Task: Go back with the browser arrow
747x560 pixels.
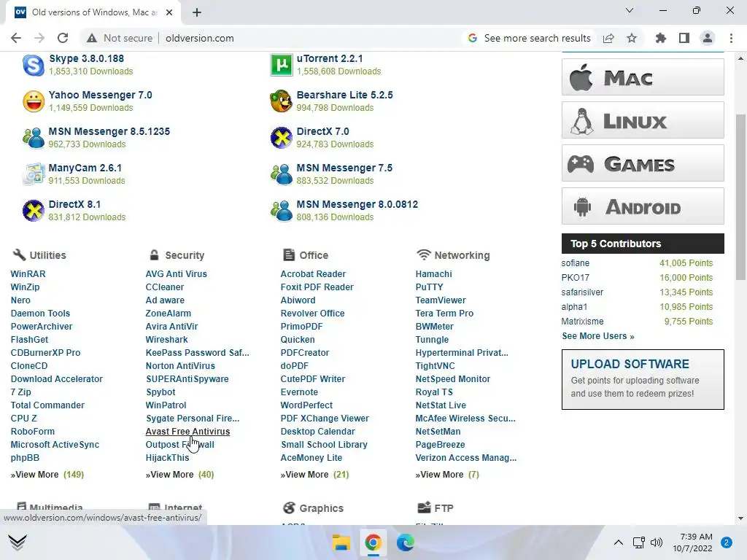Action: pyautogui.click(x=16, y=38)
